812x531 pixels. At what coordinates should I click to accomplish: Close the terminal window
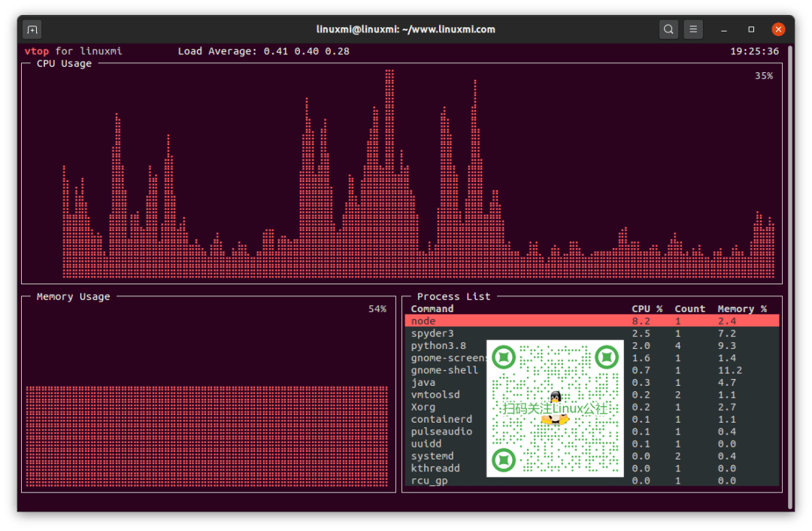(778, 30)
